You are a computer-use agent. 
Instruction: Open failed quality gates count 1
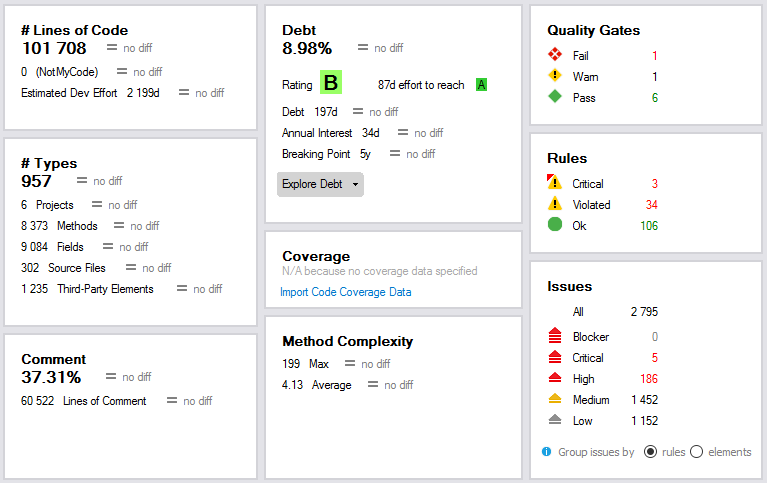pyautogui.click(x=654, y=56)
